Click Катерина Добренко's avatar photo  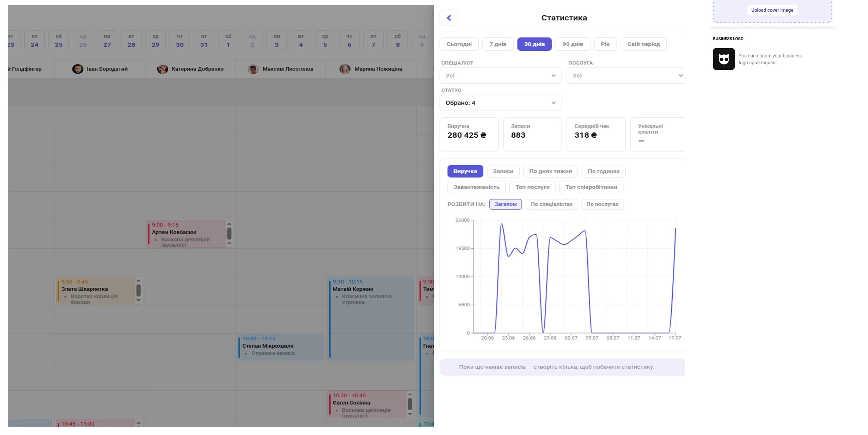coord(162,69)
